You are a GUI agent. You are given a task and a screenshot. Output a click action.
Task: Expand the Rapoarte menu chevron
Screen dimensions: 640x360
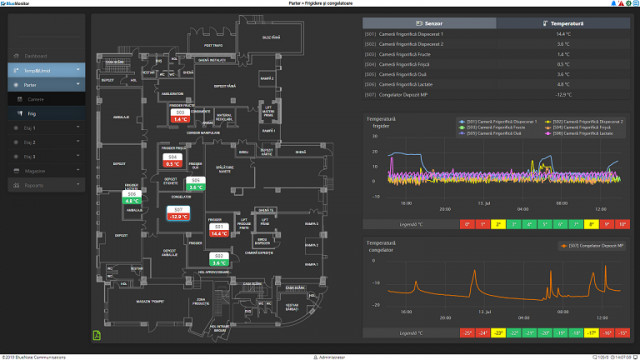tap(78, 185)
